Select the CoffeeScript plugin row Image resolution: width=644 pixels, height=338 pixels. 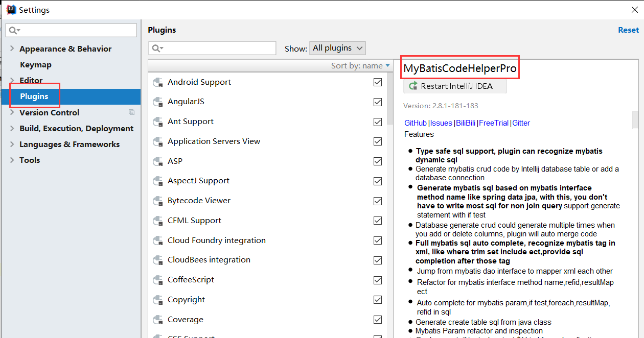[268, 280]
